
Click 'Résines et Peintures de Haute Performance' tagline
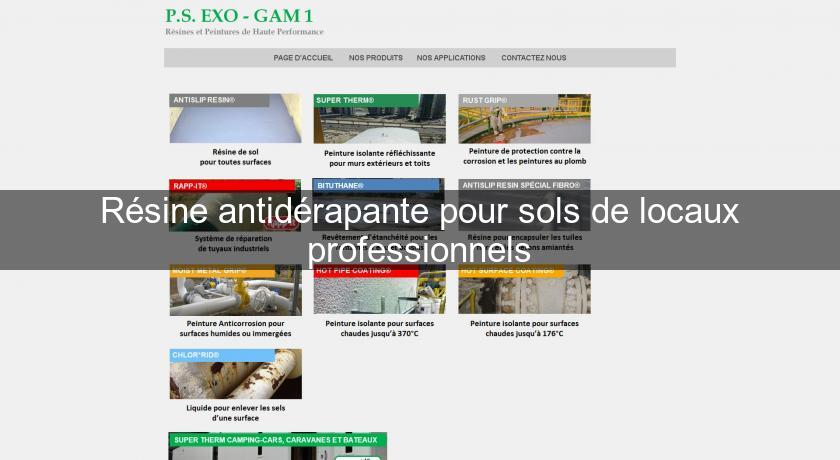point(244,32)
